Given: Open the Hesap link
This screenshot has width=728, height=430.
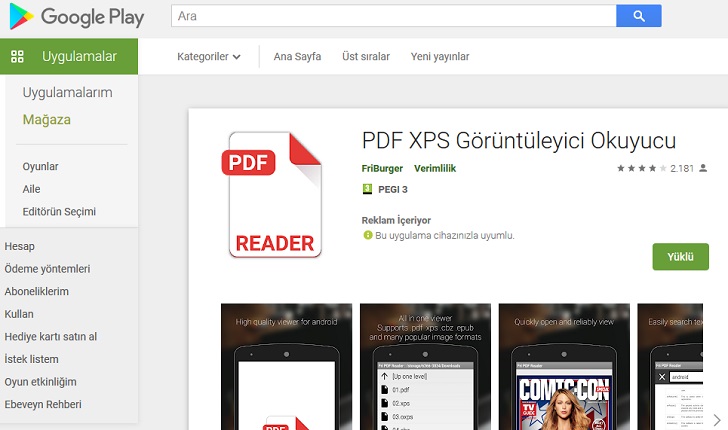Looking at the screenshot, I should [x=20, y=246].
